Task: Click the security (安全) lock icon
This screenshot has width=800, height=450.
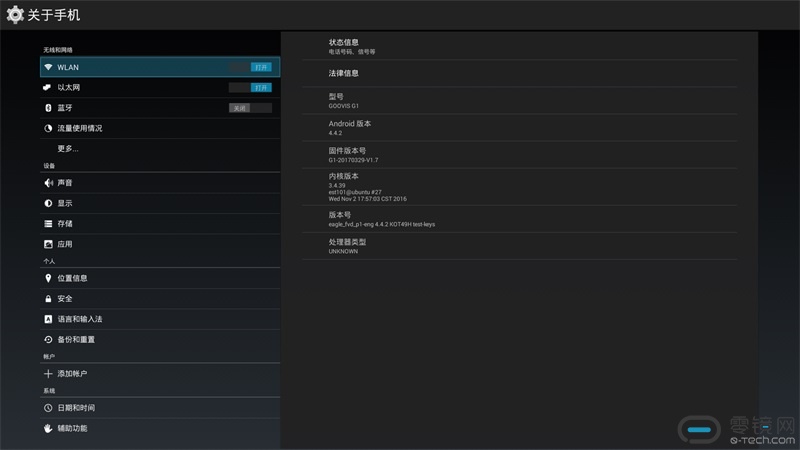Action: pyautogui.click(x=48, y=299)
